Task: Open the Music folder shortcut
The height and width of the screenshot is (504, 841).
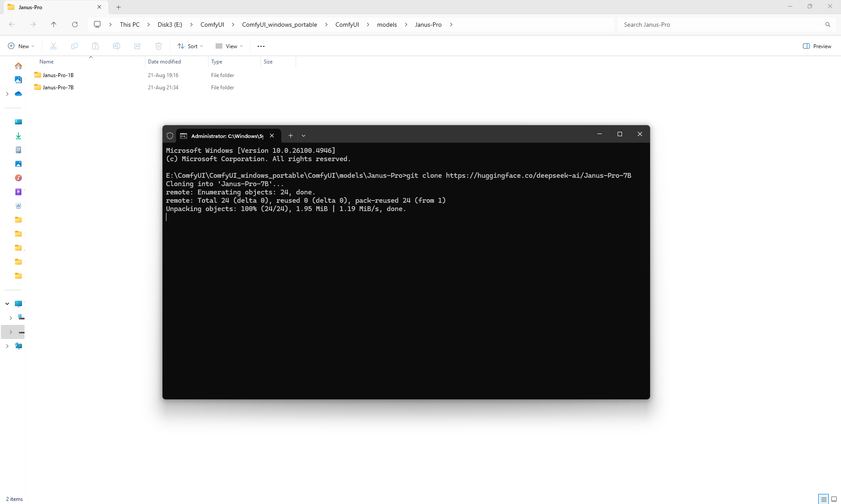Action: point(18,178)
